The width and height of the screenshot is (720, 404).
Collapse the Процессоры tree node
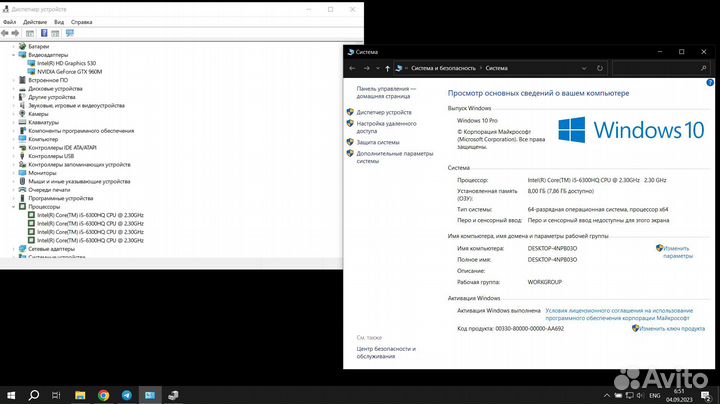pyautogui.click(x=13, y=207)
